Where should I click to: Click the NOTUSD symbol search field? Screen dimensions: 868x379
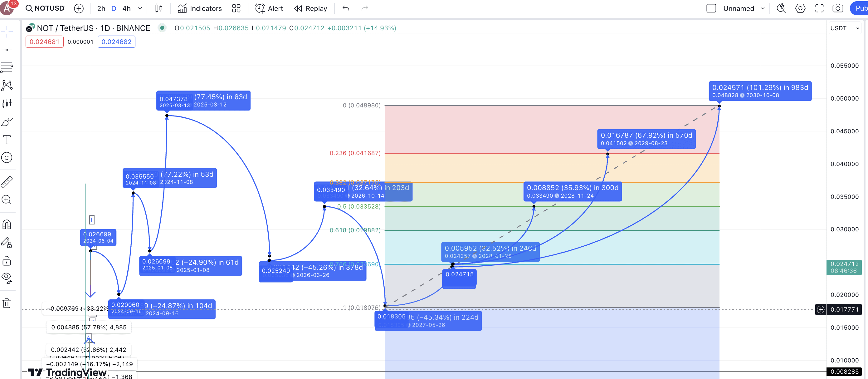[45, 8]
